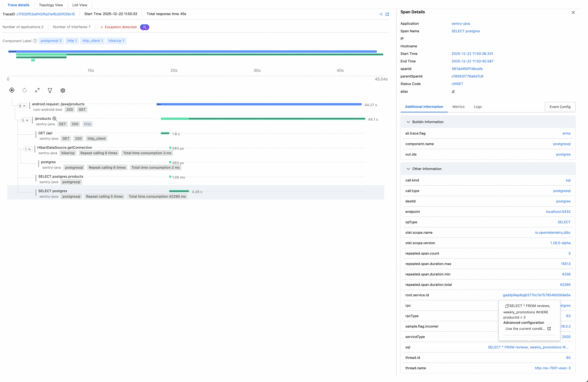The image size is (588, 382).
Task: Click the locate/focus target icon
Action: [12, 90]
